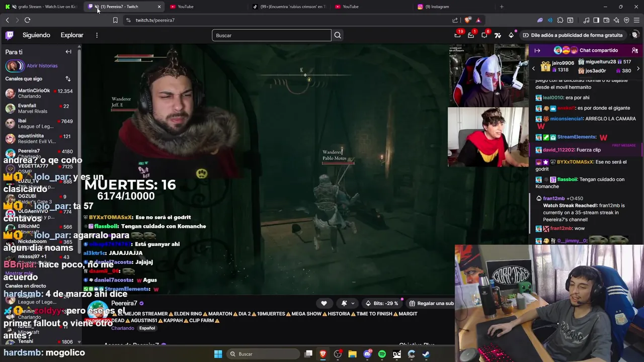Open Task View from taskbar

308,354
